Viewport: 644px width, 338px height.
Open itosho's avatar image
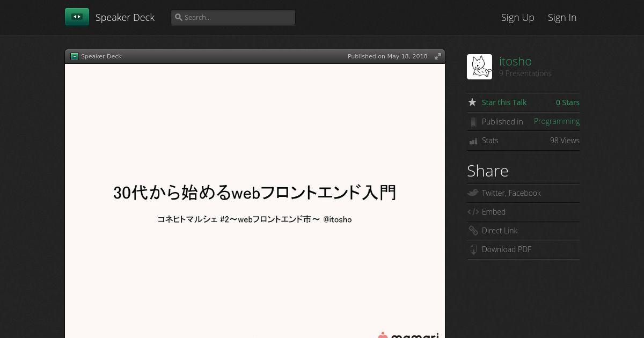coord(479,67)
